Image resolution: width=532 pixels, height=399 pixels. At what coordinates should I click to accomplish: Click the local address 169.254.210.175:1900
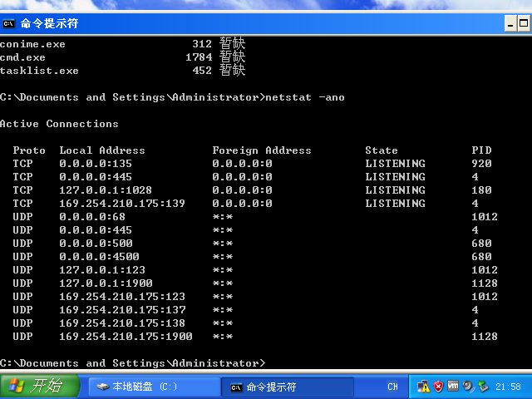[x=126, y=336]
